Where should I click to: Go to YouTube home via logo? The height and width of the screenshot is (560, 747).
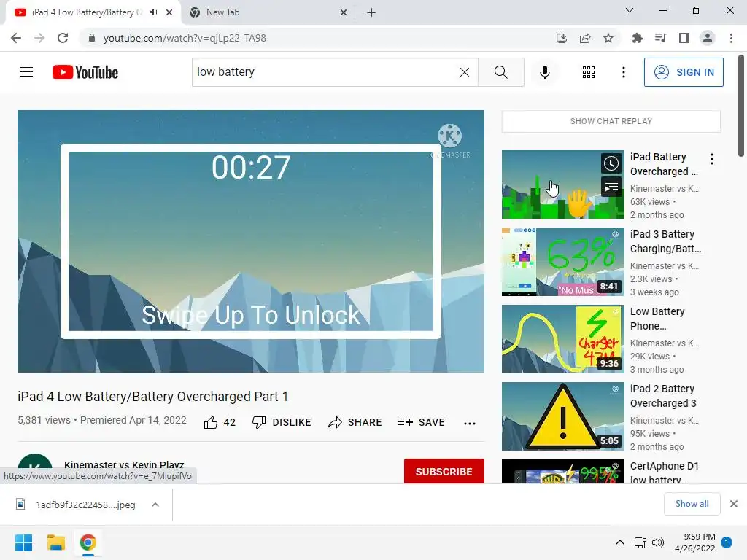click(85, 72)
